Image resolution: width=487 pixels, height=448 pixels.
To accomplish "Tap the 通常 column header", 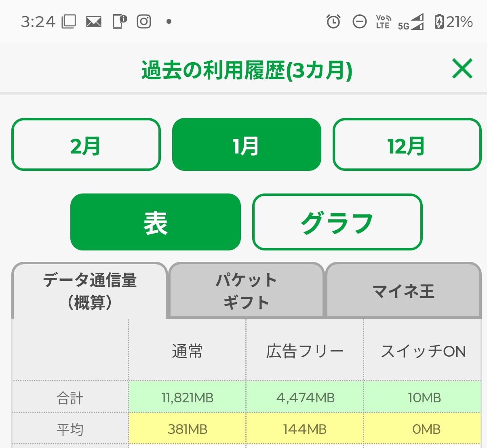I will coord(187,351).
